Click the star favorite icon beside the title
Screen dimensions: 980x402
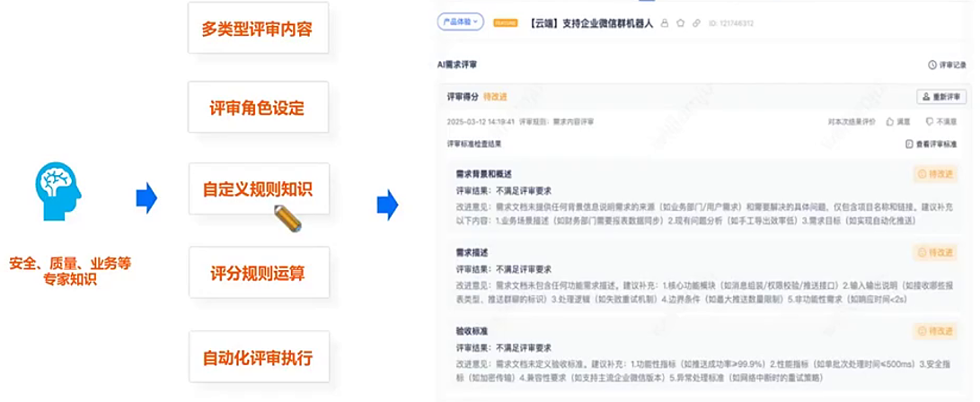681,23
